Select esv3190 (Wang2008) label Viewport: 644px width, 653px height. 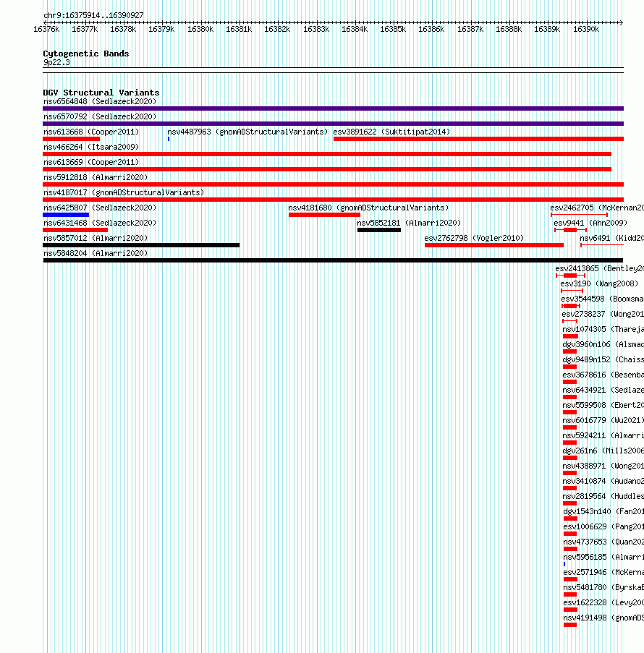pos(599,284)
